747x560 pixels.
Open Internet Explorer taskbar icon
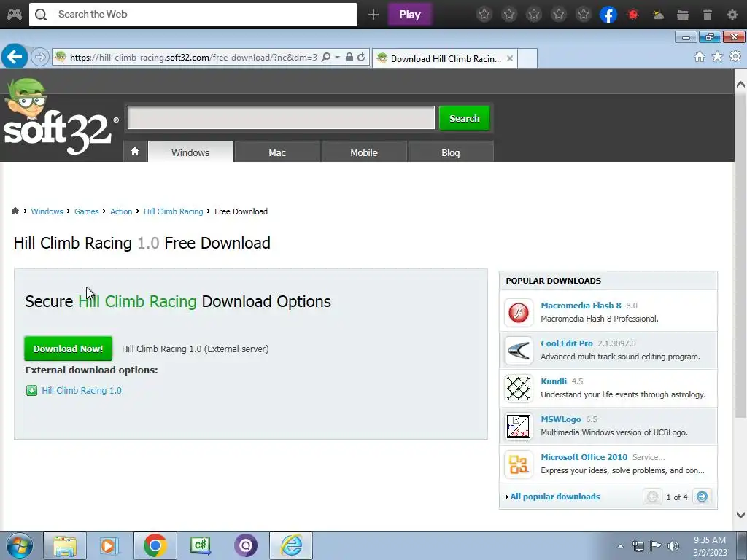[x=291, y=545]
